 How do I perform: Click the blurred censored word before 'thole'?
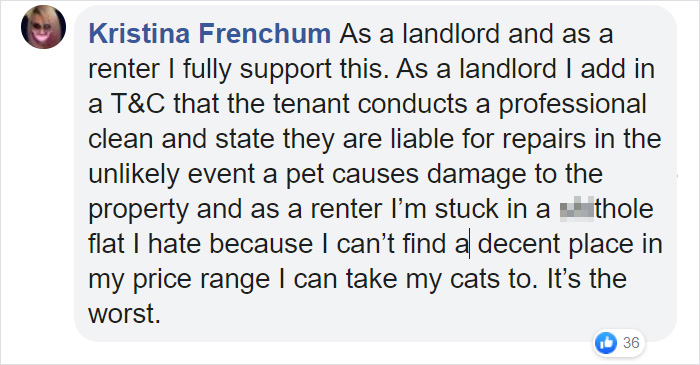(x=576, y=208)
